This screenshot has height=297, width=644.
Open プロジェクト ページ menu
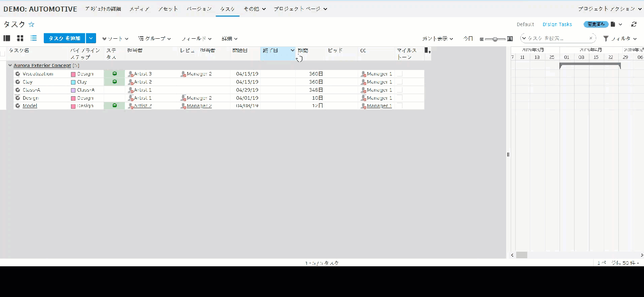tap(301, 9)
